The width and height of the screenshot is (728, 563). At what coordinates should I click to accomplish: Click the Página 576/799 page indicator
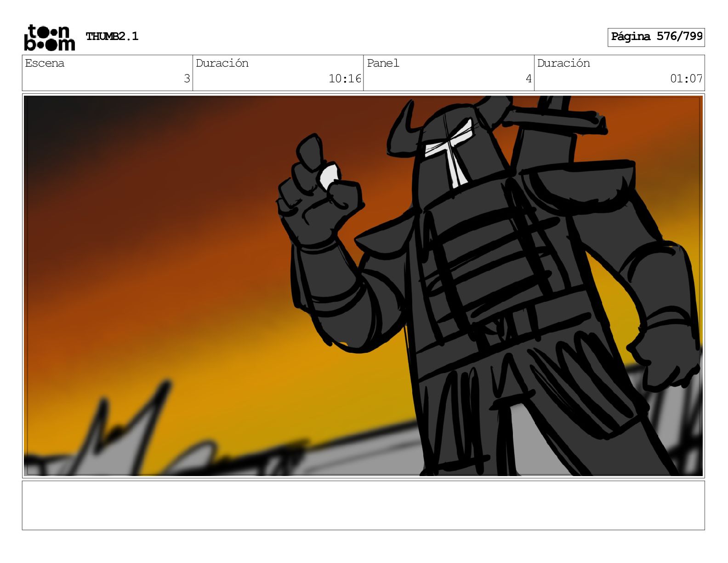[656, 37]
